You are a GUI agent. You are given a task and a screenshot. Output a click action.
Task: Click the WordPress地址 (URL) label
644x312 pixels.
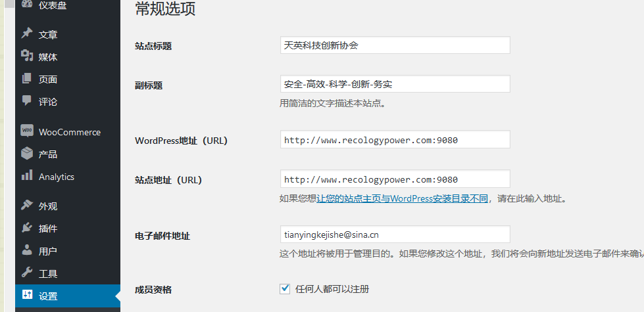181,141
